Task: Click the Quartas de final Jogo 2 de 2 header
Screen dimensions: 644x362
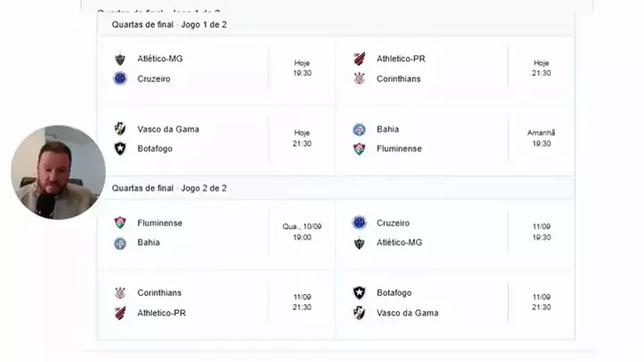Action: point(170,188)
